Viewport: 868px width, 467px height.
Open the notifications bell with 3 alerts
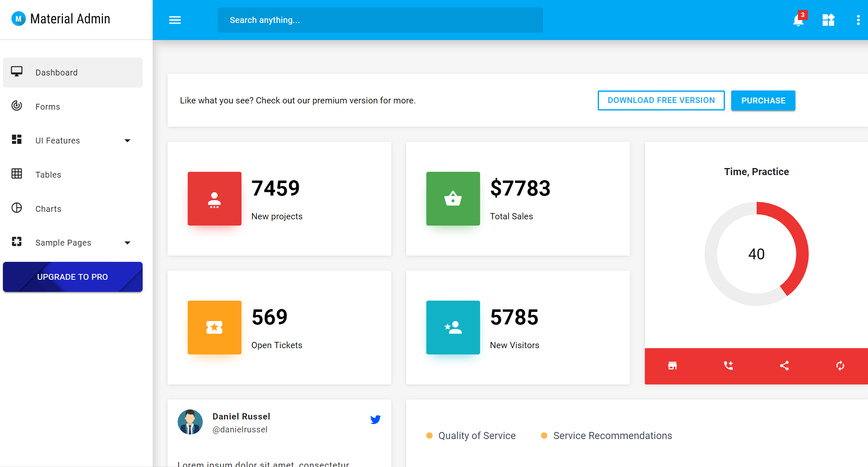(798, 20)
